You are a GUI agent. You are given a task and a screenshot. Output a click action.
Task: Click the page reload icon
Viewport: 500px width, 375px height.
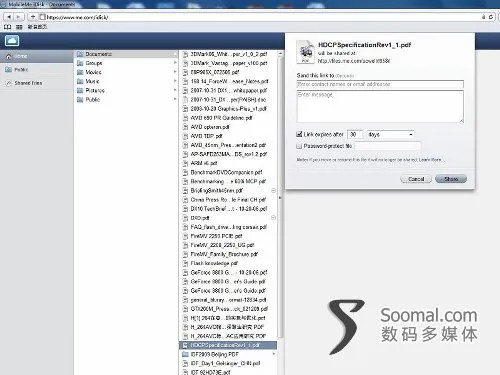pos(491,17)
